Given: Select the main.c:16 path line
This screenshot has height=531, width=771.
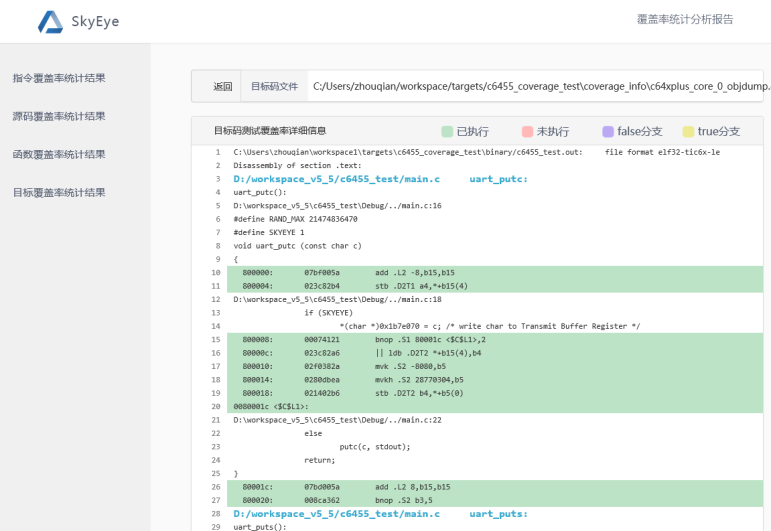Looking at the screenshot, I should point(337,206).
